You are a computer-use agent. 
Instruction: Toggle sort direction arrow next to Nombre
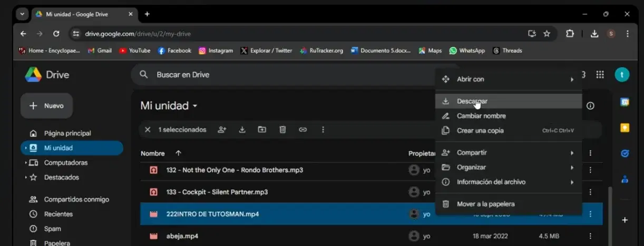click(x=178, y=153)
